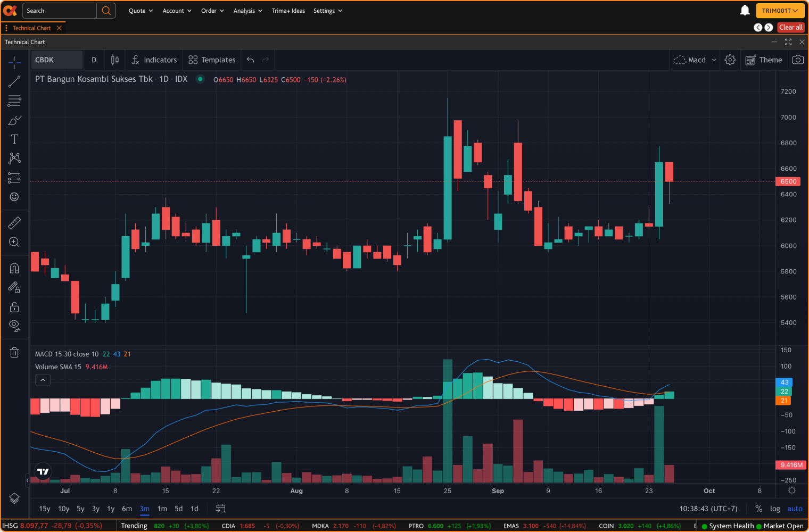Go to previous tab arrow

[758, 28]
